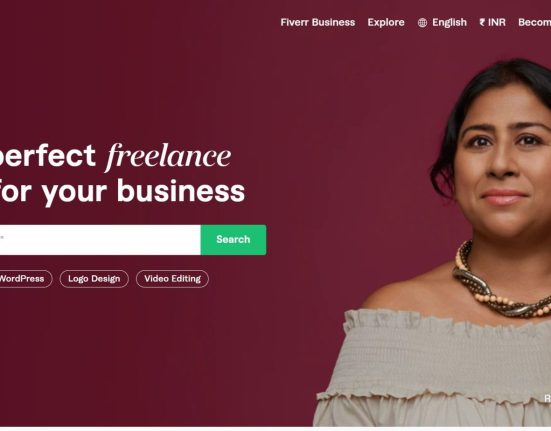This screenshot has width=551, height=431.
Task: Choose the WordPress popular tag
Action: pos(25,279)
